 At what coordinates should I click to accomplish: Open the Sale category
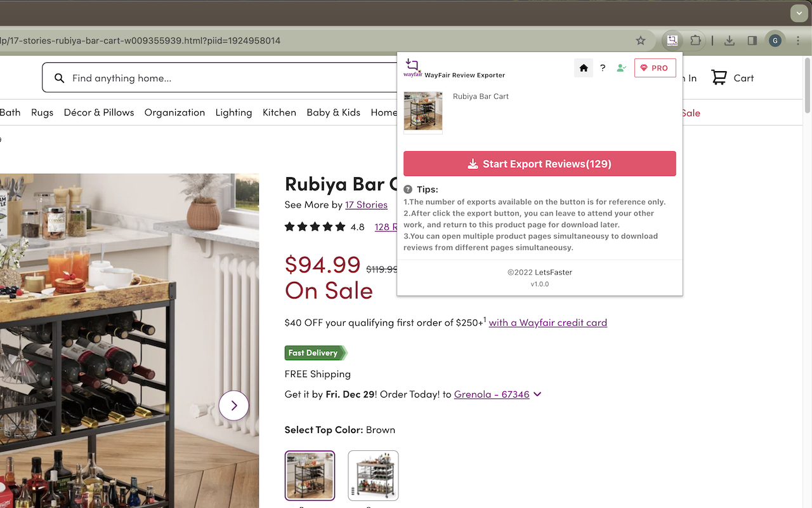click(x=691, y=113)
